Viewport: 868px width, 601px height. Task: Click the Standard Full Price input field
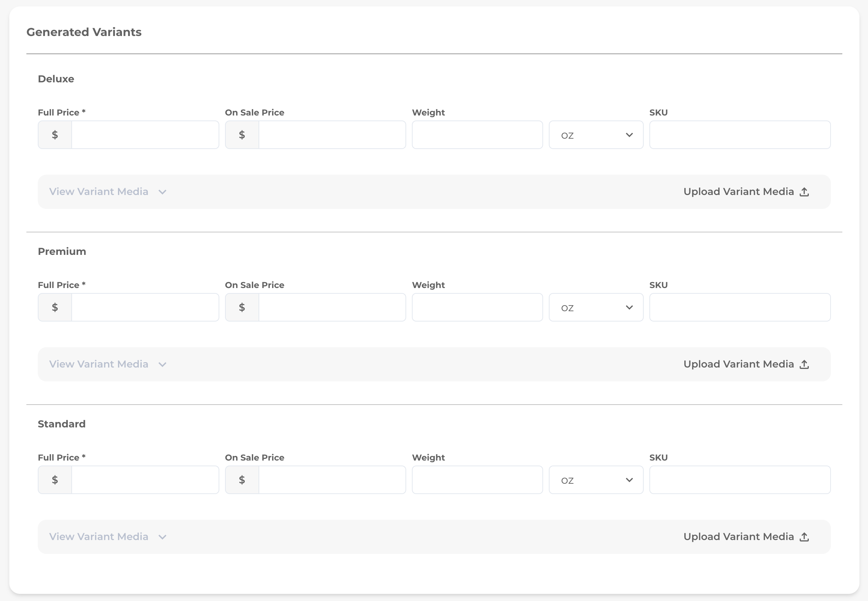pyautogui.click(x=145, y=480)
